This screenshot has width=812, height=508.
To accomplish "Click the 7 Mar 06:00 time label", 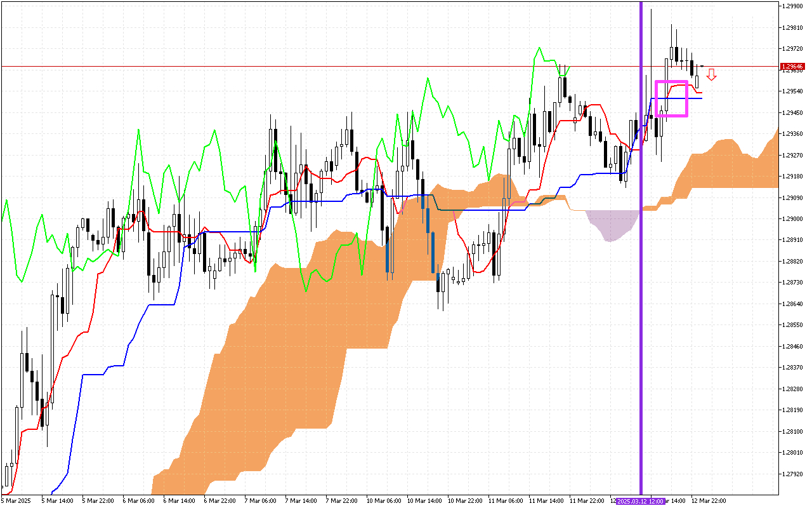I will tap(259, 501).
